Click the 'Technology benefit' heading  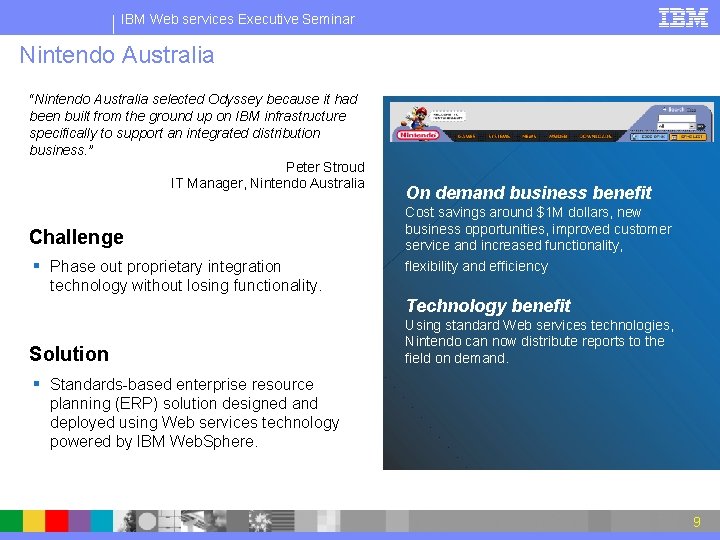488,306
